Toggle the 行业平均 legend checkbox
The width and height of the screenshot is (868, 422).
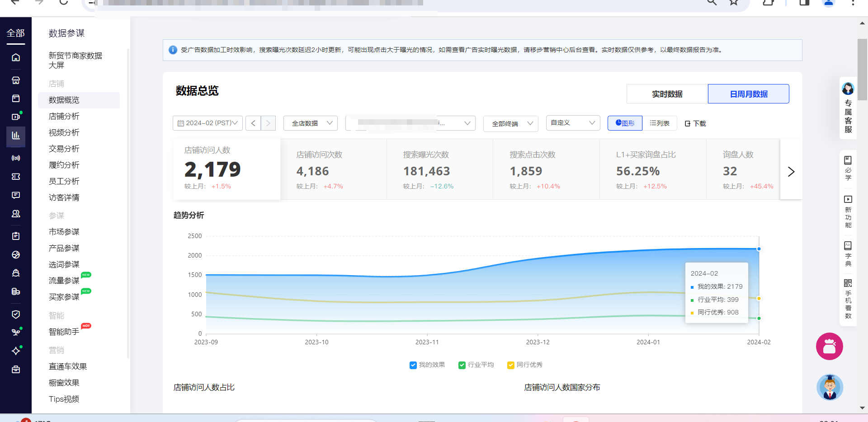pyautogui.click(x=462, y=365)
